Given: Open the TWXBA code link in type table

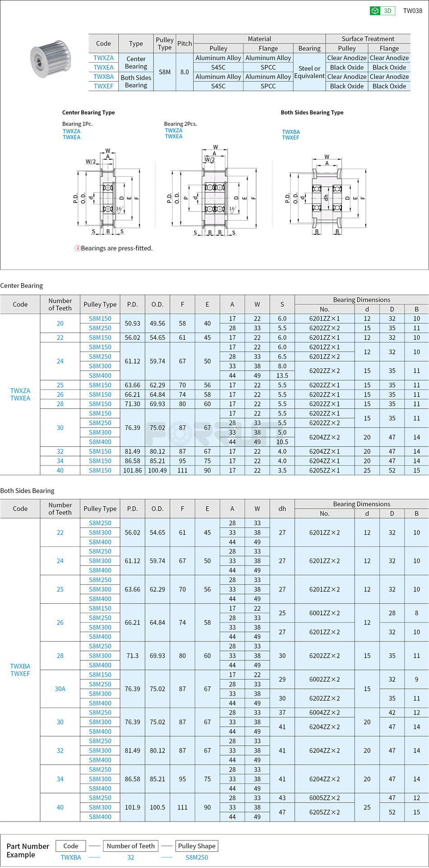Looking at the screenshot, I should coord(103,77).
